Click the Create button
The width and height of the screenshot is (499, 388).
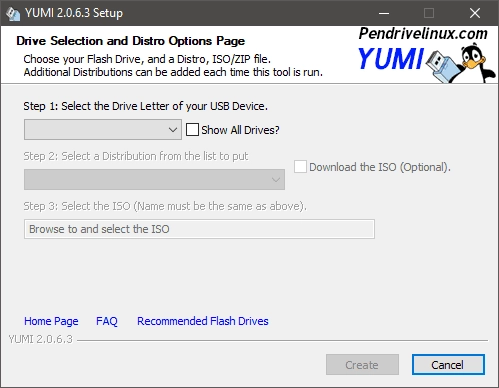coord(362,365)
